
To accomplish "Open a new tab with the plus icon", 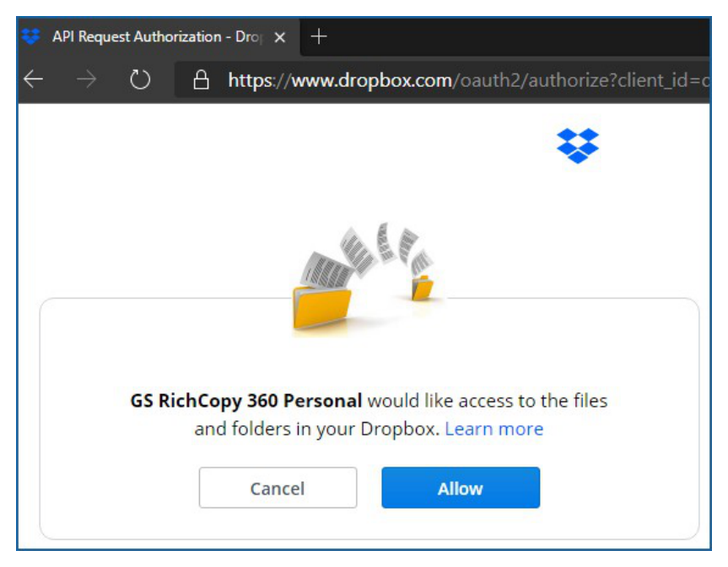I will click(x=319, y=36).
